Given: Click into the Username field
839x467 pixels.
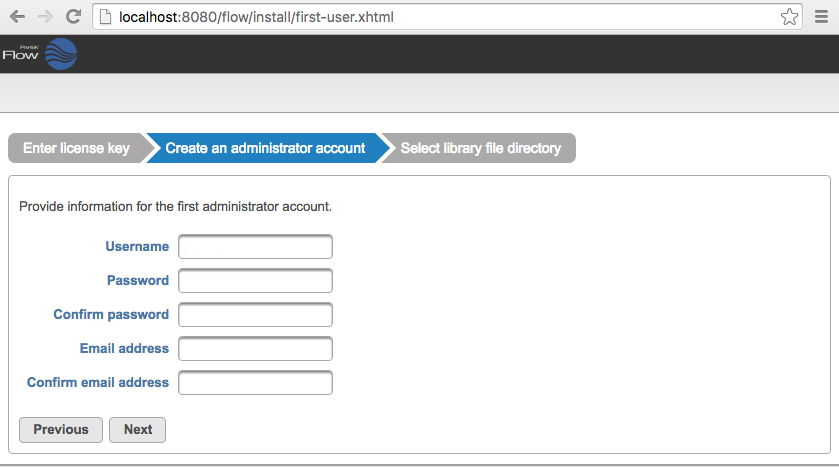Looking at the screenshot, I should (x=255, y=247).
